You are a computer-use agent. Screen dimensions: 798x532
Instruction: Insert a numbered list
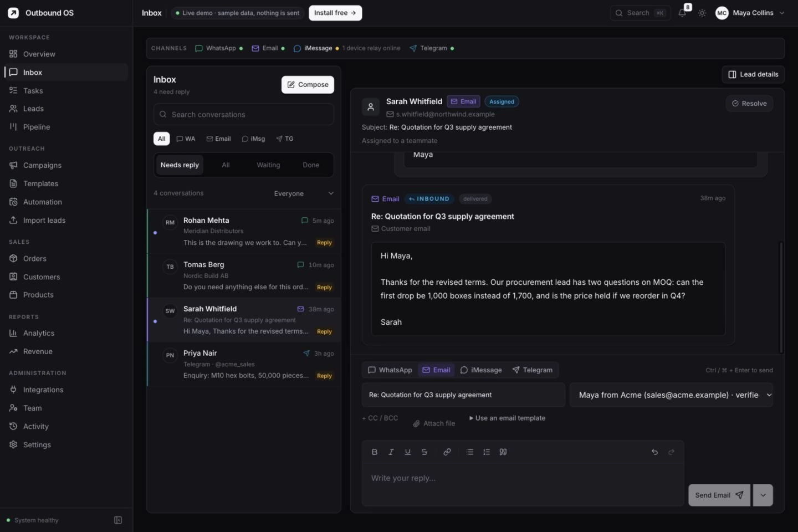[487, 452]
